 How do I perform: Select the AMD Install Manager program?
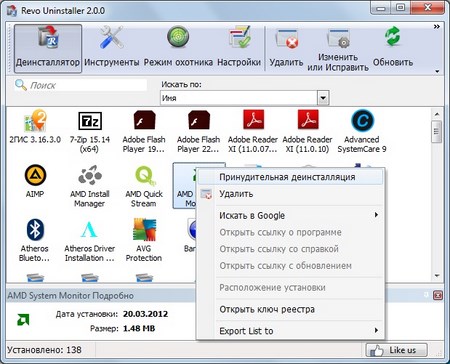point(89,186)
